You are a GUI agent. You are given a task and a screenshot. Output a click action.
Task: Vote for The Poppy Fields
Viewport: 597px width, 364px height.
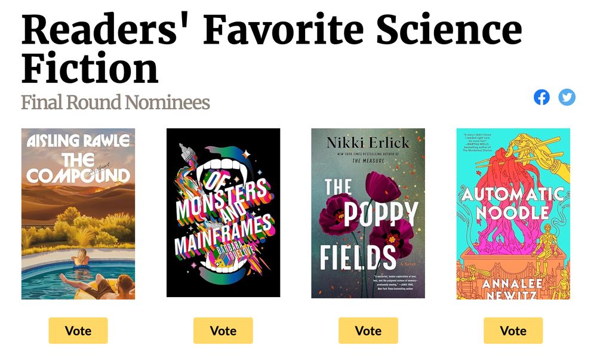tap(368, 330)
